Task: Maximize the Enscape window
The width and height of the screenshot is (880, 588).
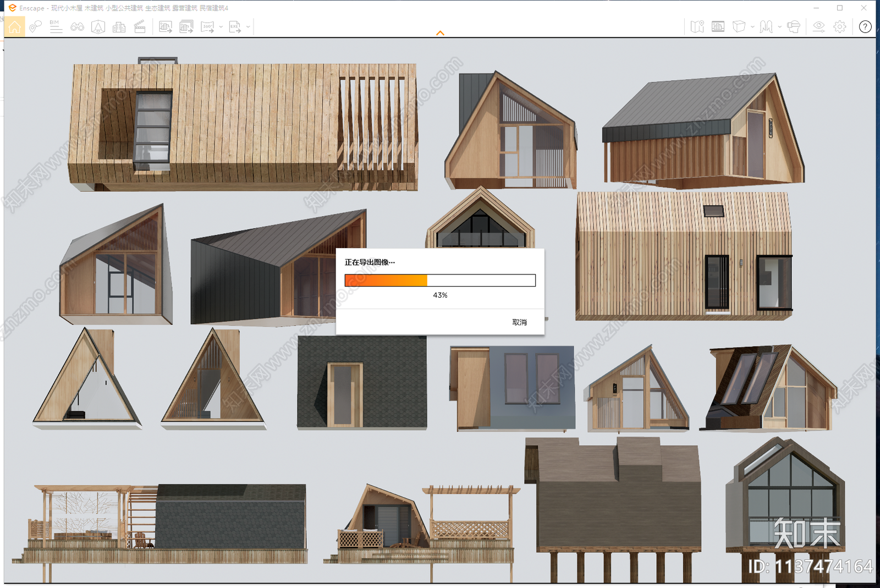Action: (840, 8)
